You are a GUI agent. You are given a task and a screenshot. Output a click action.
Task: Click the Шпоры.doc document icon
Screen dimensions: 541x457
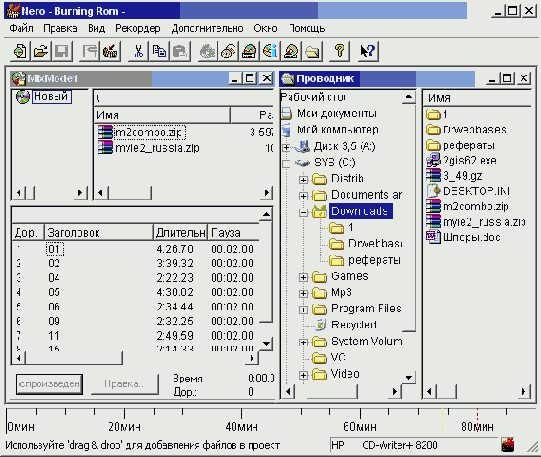coord(433,237)
